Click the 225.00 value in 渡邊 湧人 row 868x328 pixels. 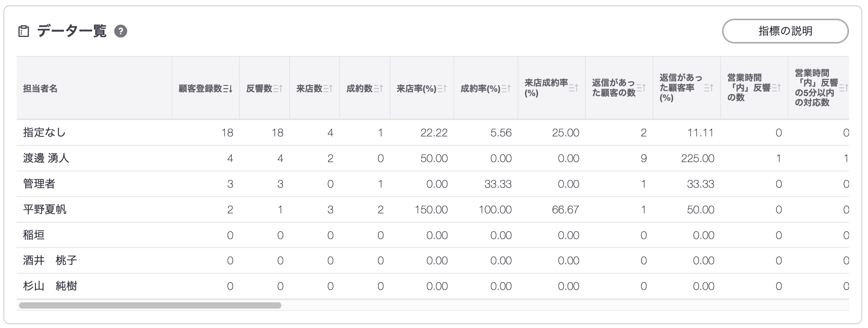(x=698, y=159)
